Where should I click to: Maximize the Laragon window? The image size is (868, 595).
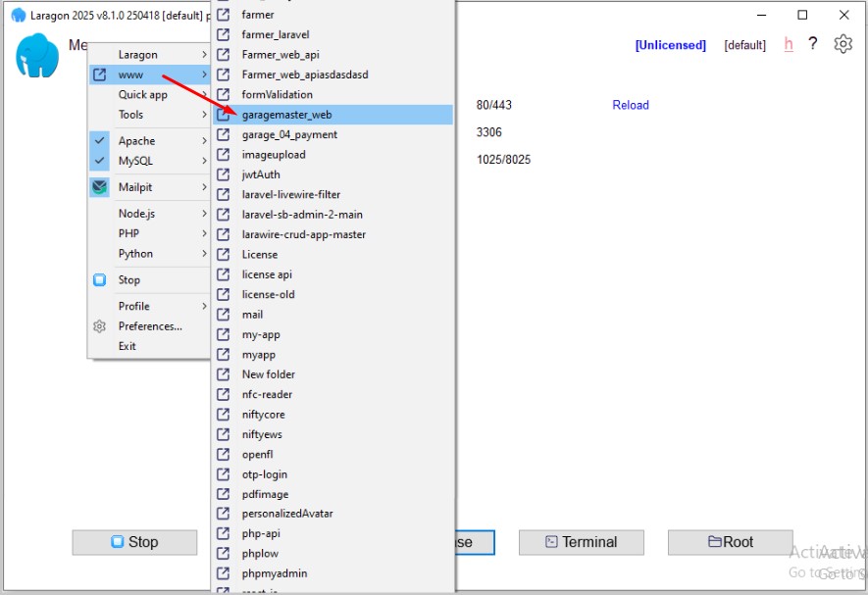click(x=802, y=15)
